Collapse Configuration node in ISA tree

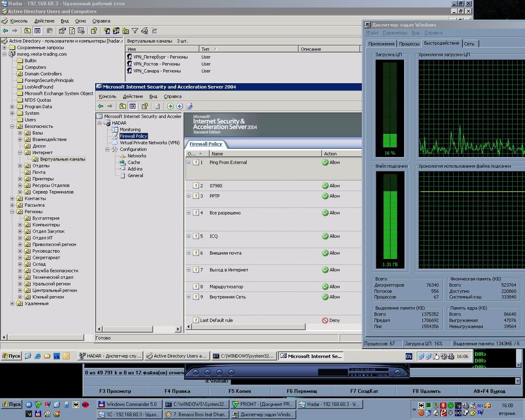107,149
